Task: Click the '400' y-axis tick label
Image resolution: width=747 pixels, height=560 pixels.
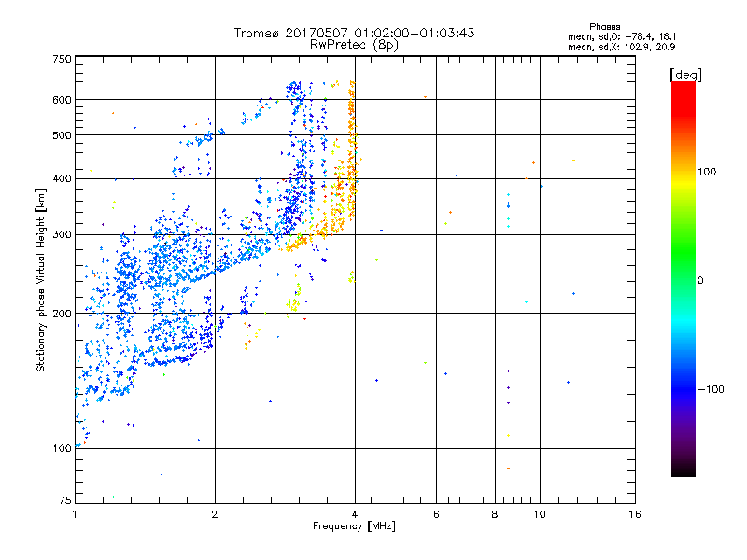Action: pos(62,179)
